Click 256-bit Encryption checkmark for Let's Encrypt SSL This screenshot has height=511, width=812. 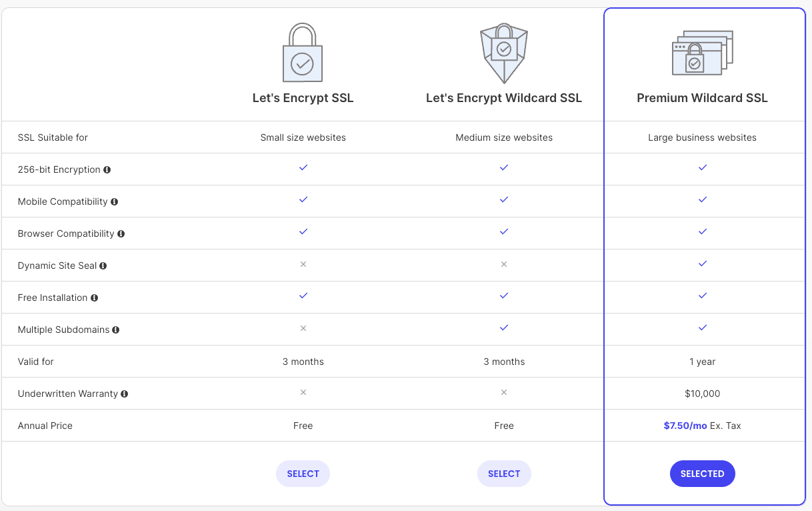tap(303, 167)
